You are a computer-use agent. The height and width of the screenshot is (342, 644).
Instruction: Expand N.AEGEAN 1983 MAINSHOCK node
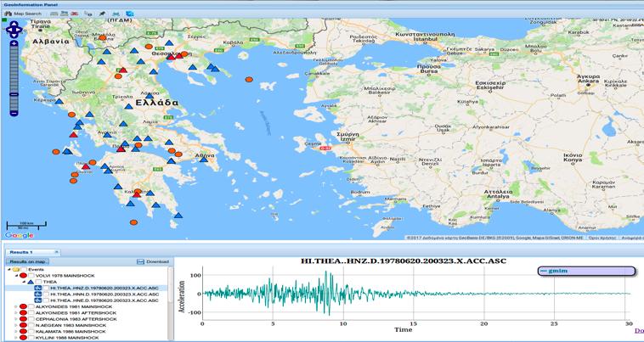click(16, 325)
